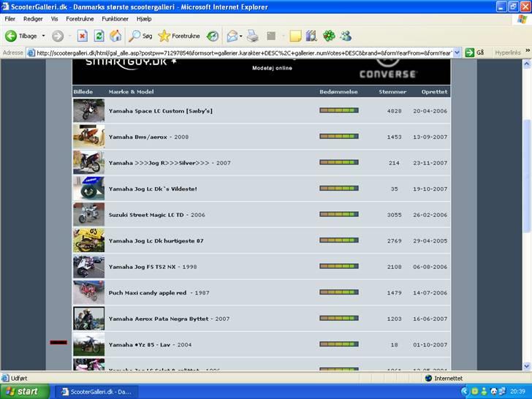Click thumbnail of Suzuki Street Magic
Screen dimensions: 532x399
pos(89,214)
